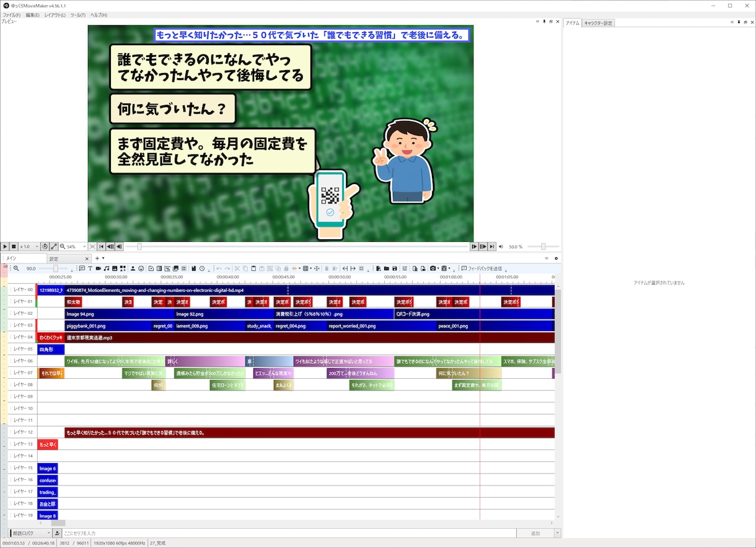Expand the grid layout dropdown in toolbar
The width and height of the screenshot is (756, 548).
tap(310, 268)
